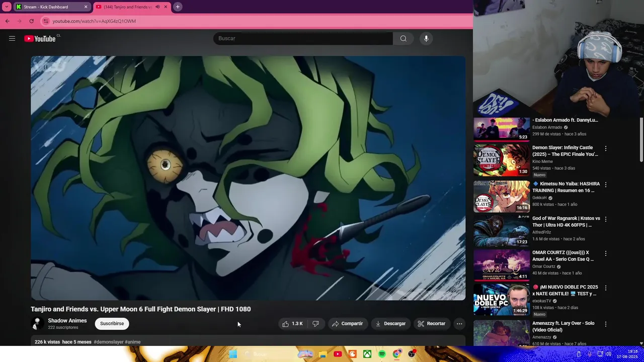Open the OBS Studio taskbar icon
The height and width of the screenshot is (362, 644).
tap(412, 354)
